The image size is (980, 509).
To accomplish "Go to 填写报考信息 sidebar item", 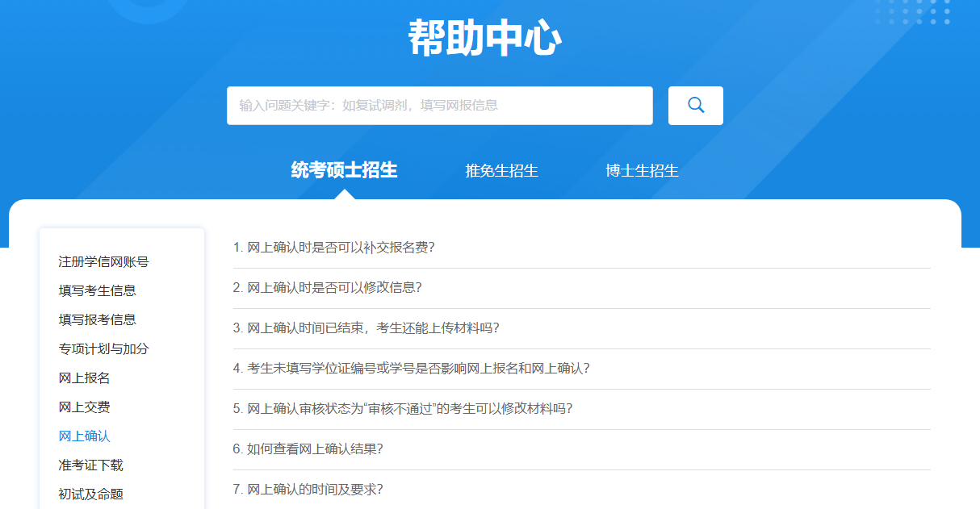I will (97, 320).
